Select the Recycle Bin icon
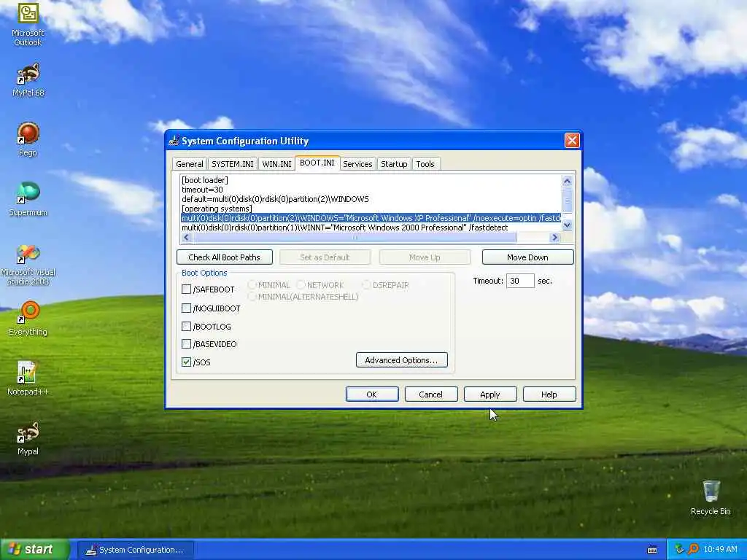 [711, 497]
